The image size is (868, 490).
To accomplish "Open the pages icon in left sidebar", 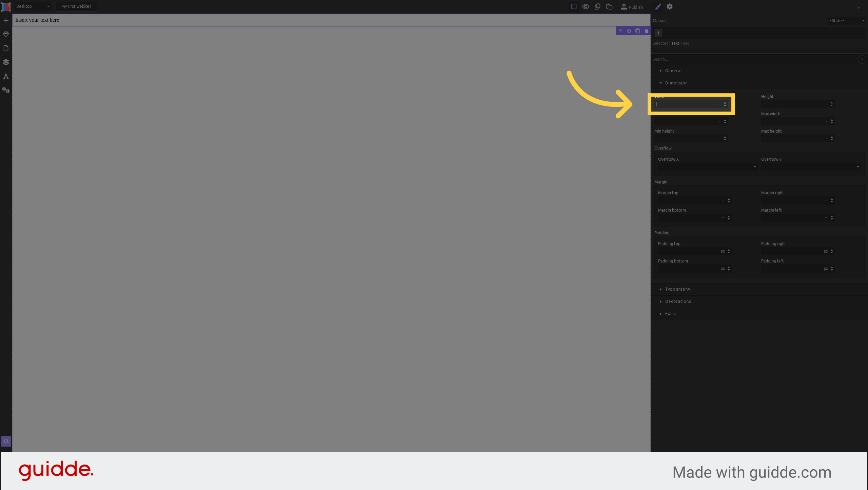I will [x=6, y=48].
